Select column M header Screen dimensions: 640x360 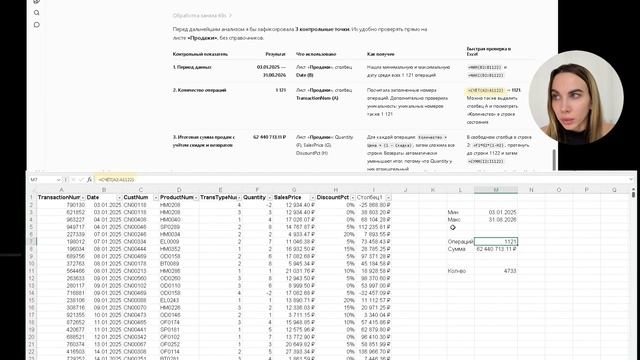496,190
